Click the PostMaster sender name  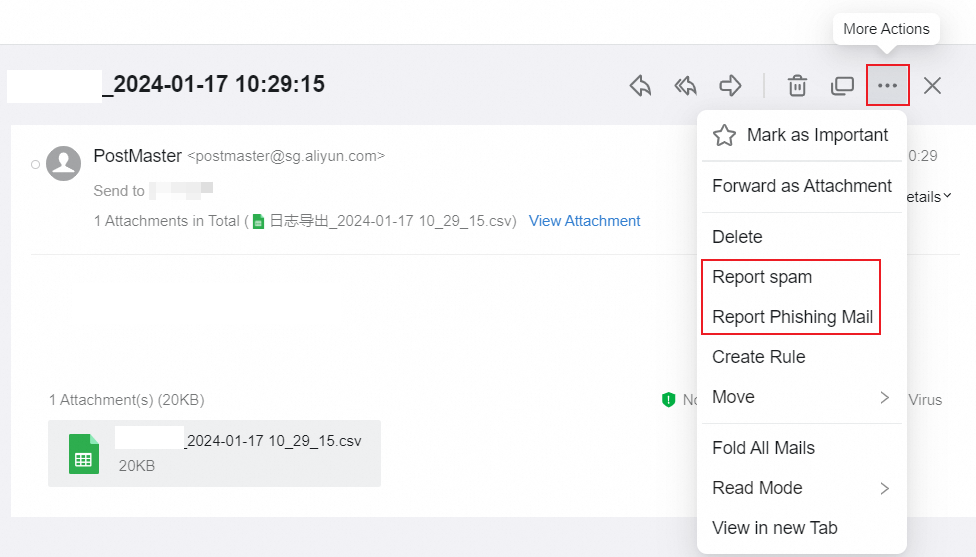(x=138, y=156)
